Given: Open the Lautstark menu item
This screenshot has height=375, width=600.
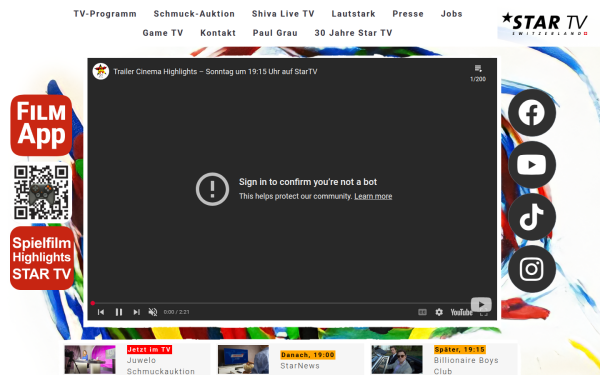Looking at the screenshot, I should tap(354, 14).
